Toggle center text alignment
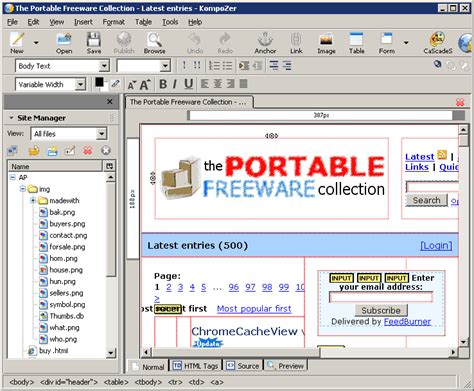Viewport: 474px width, 391px height. point(218,84)
